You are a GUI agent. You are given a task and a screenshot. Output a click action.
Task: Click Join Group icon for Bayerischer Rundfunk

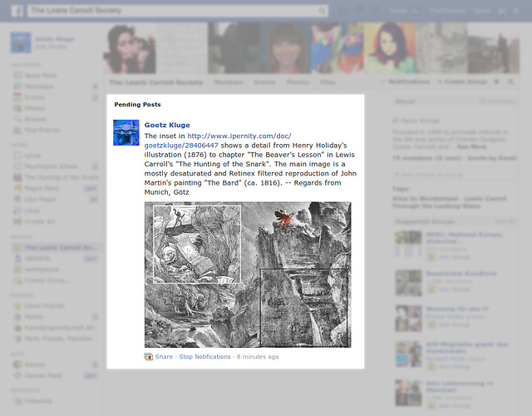point(431,290)
